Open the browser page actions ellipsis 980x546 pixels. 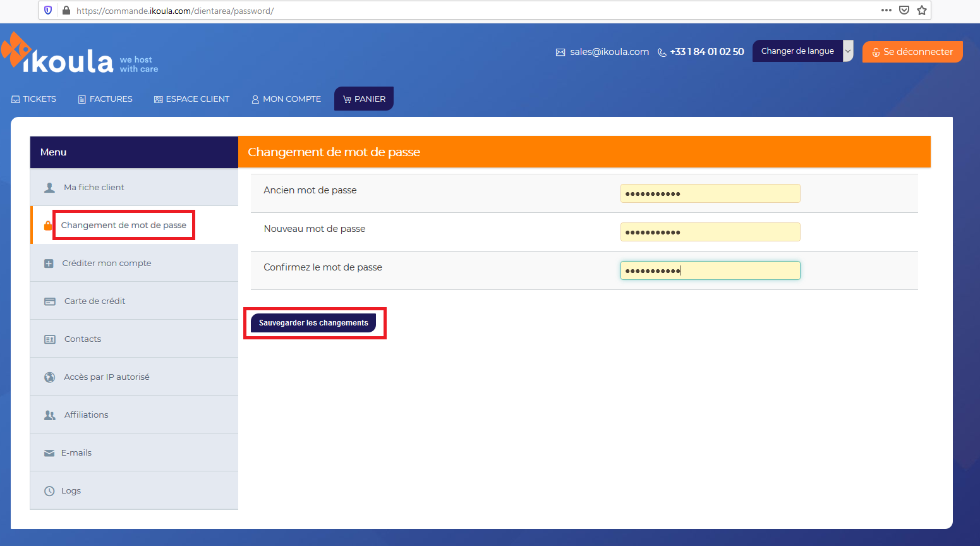[886, 10]
